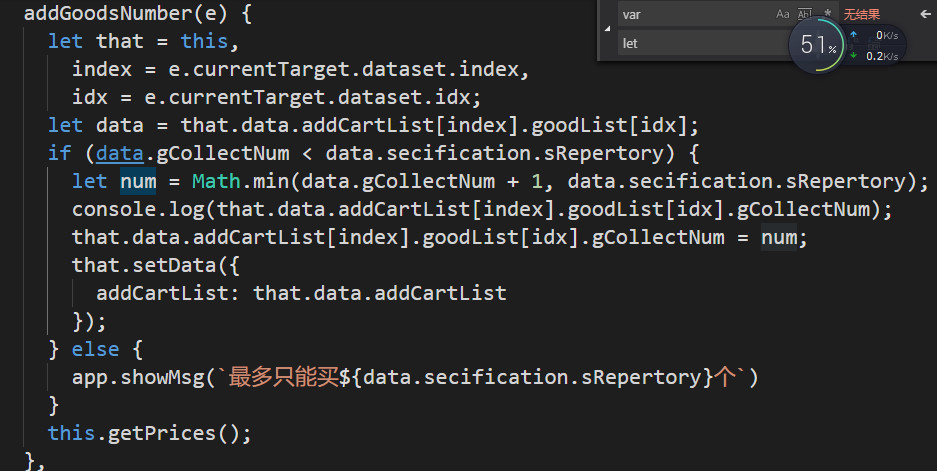Click the upload speed arrow indicator
Image resolution: width=937 pixels, height=471 pixels.
(853, 35)
